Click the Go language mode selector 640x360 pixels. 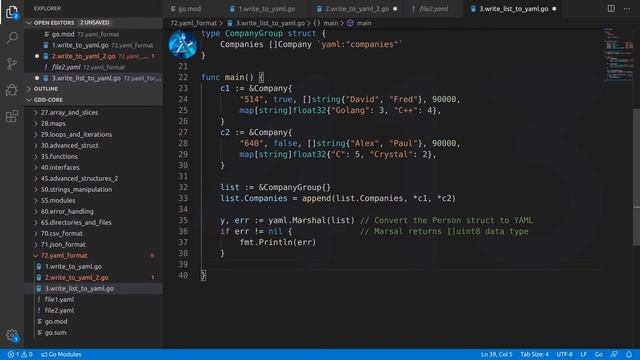tap(599, 354)
